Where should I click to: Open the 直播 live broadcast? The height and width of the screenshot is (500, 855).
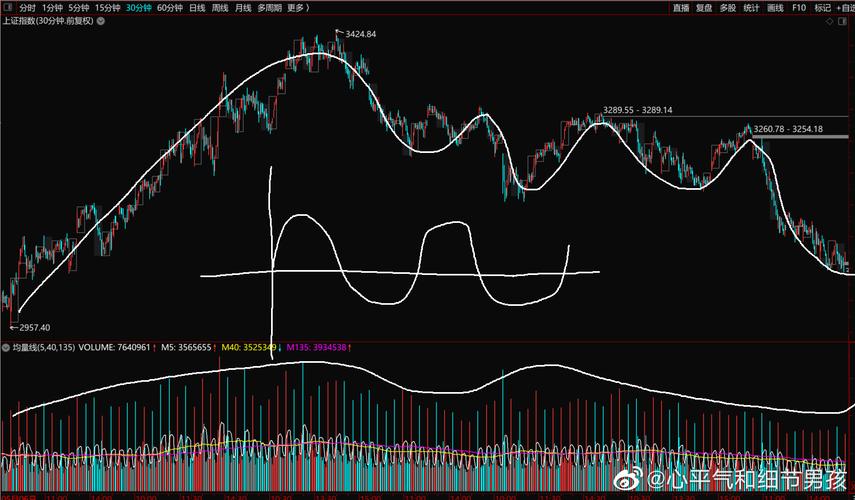(681, 7)
